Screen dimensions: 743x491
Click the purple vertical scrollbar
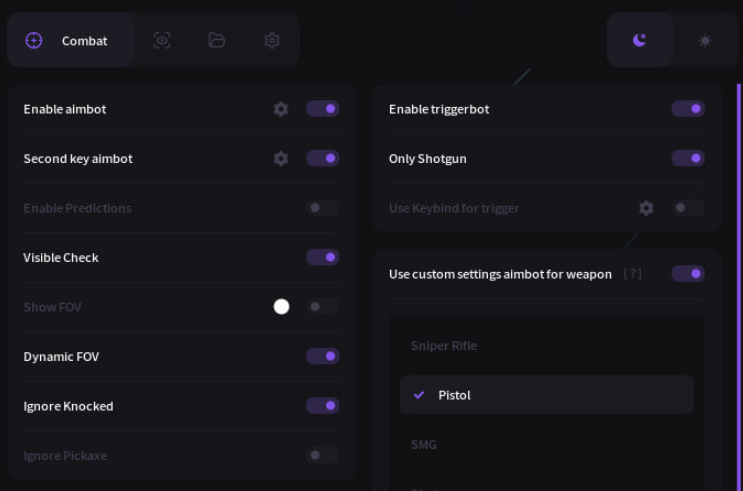739,287
